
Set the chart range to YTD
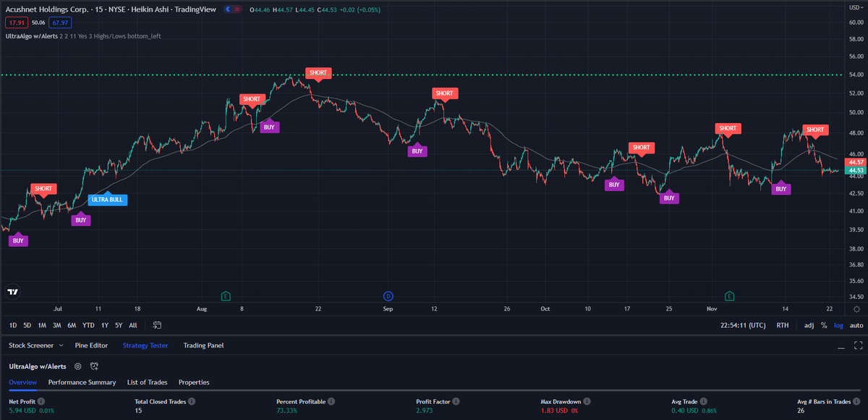tap(88, 325)
